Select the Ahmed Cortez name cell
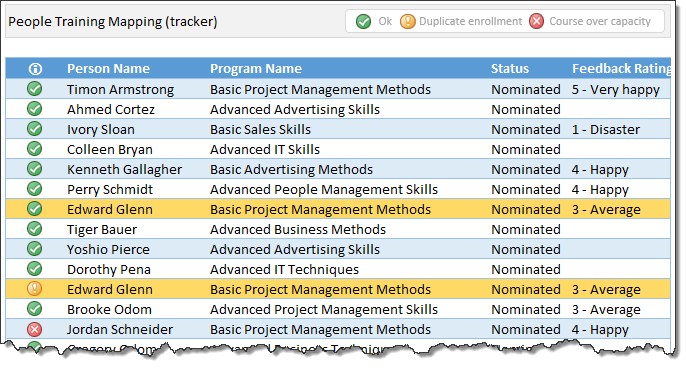The height and width of the screenshot is (368, 686). pyautogui.click(x=111, y=109)
